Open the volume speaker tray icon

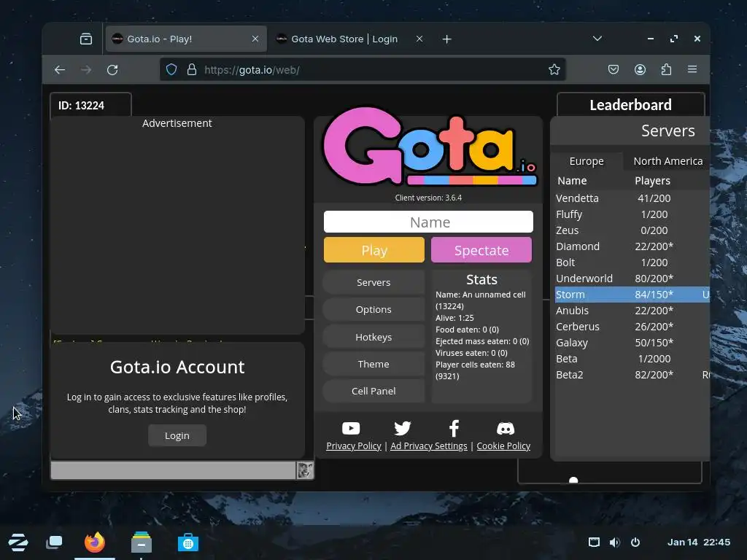(x=614, y=542)
